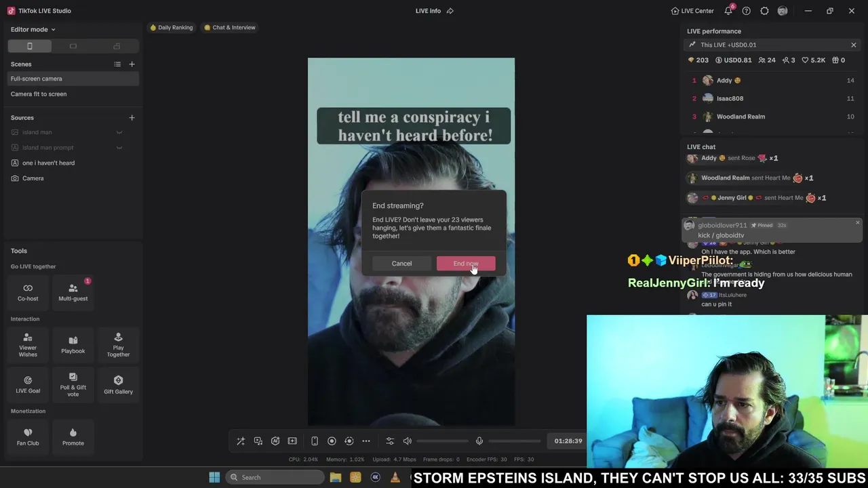Add a new scene with plus

[x=132, y=64]
